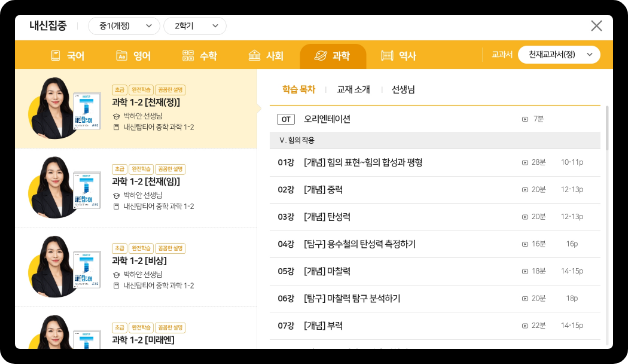This screenshot has width=628, height=364.
Task: Select course 과학 1-2 [천재(정)]
Action: pyautogui.click(x=136, y=109)
